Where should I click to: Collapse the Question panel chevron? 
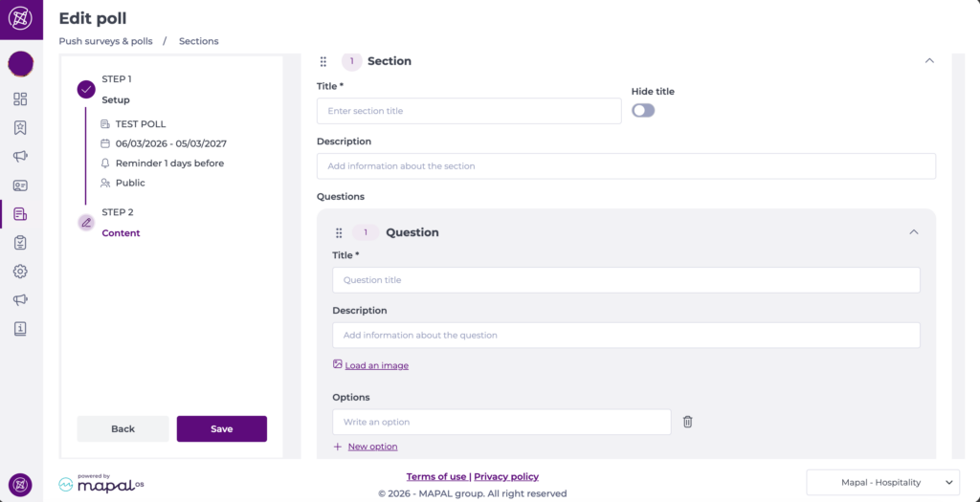pyautogui.click(x=913, y=232)
